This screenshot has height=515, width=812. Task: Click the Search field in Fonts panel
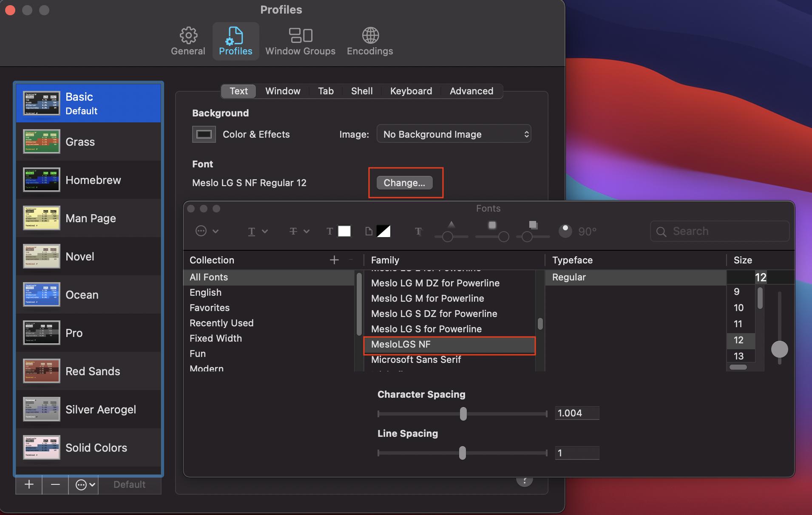720,231
